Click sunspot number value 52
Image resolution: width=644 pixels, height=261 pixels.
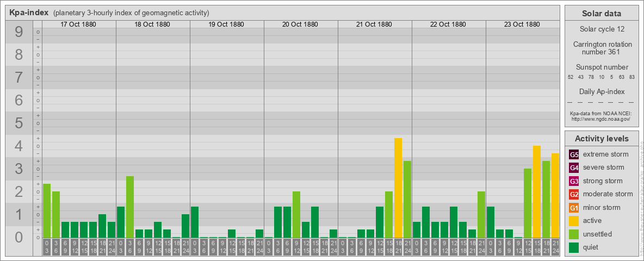tap(571, 77)
